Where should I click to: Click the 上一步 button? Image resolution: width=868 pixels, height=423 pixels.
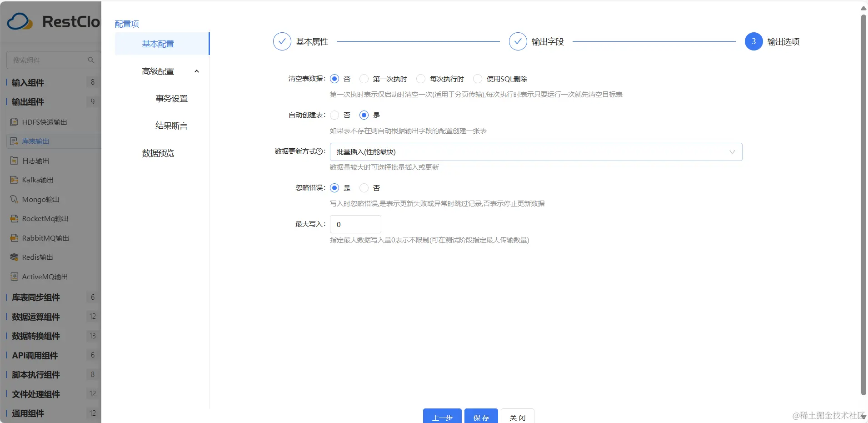point(441,417)
